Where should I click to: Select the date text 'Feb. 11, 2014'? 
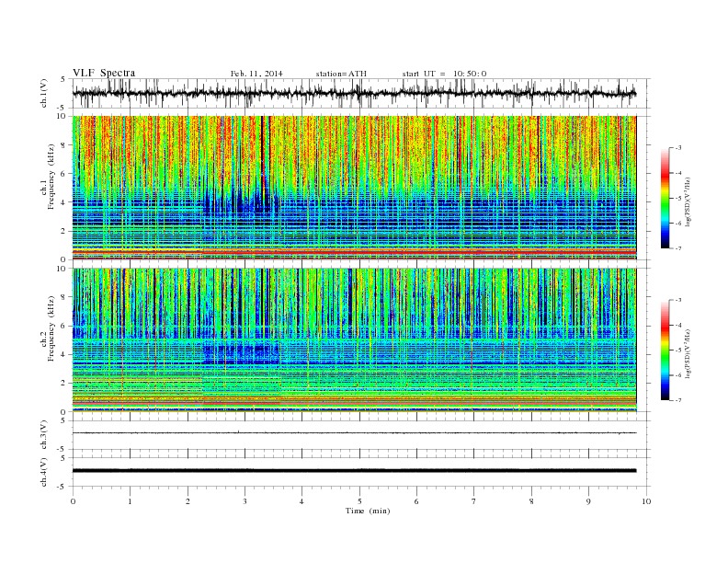(x=256, y=74)
